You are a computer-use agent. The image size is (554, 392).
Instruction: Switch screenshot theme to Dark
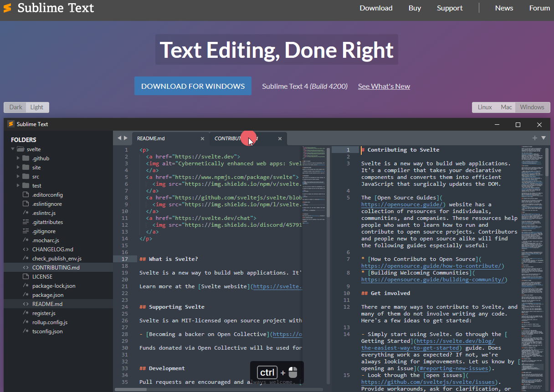(x=15, y=107)
